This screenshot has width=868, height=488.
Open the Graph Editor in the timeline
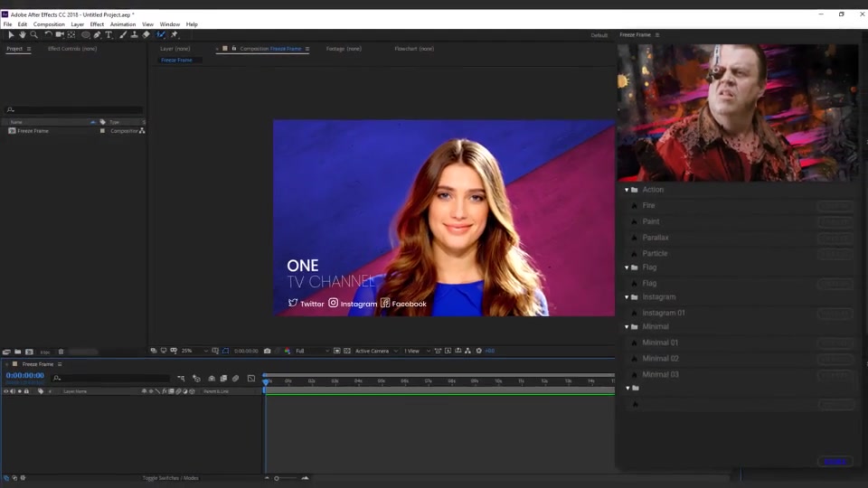[x=251, y=379]
